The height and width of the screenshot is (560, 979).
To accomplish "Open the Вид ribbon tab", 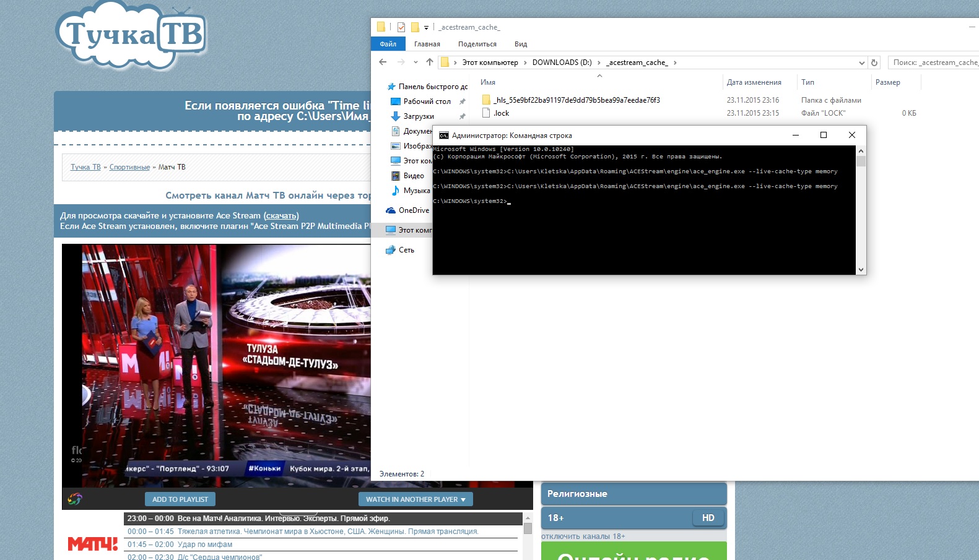I will (520, 44).
